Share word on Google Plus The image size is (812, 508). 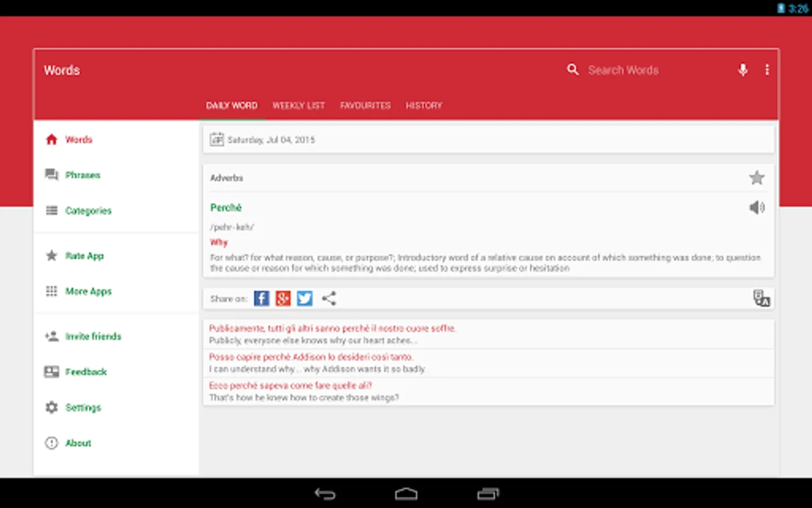283,298
